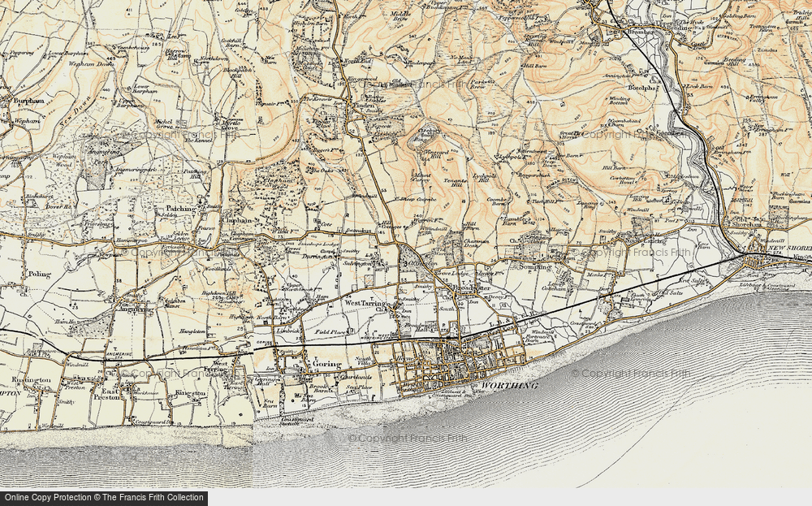Select the Salvington label

359,264
